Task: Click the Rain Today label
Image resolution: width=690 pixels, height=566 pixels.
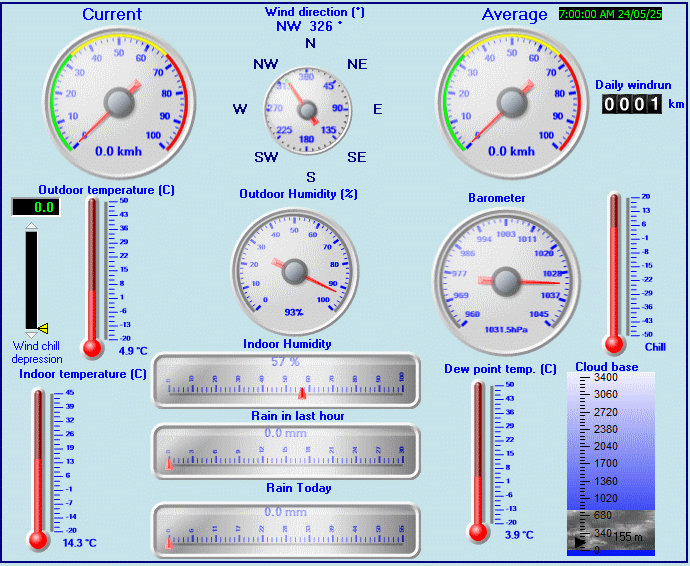Action: (299, 488)
